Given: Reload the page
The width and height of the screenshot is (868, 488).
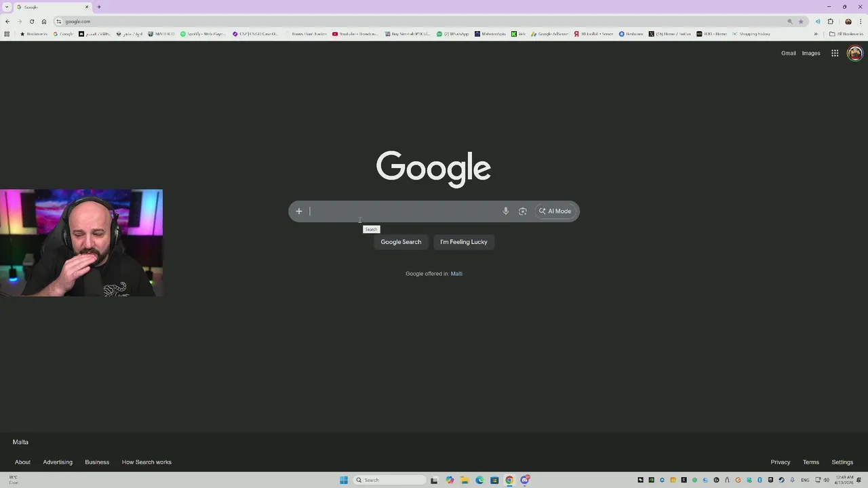Looking at the screenshot, I should click(x=32, y=21).
